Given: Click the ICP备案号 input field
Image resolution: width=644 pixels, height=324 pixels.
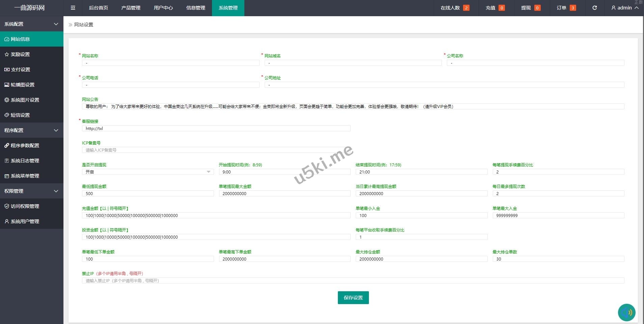Looking at the screenshot, I should tap(216, 150).
